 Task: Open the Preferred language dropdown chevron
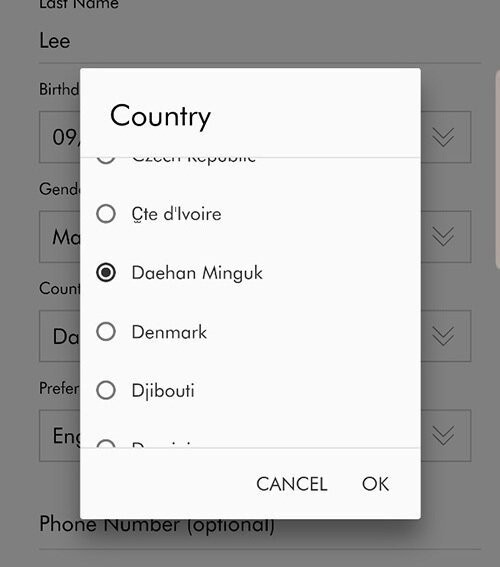coord(443,435)
